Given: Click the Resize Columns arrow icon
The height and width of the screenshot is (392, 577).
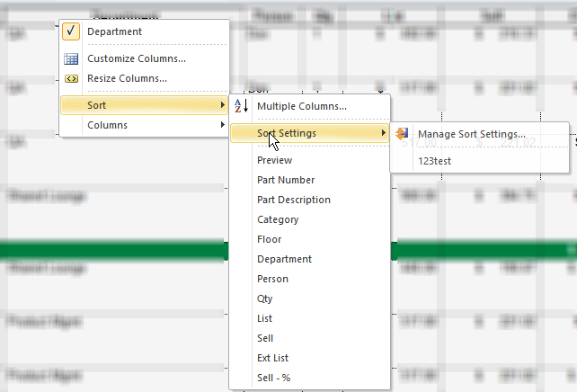Looking at the screenshot, I should coord(72,78).
